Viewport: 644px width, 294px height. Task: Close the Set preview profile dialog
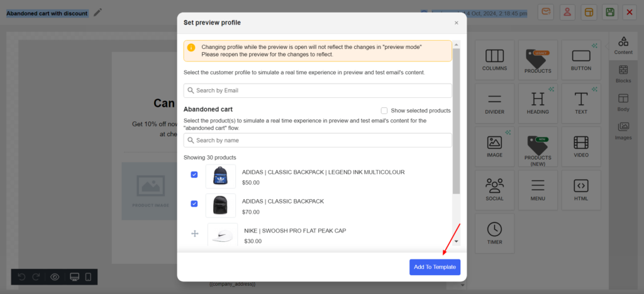click(x=457, y=23)
